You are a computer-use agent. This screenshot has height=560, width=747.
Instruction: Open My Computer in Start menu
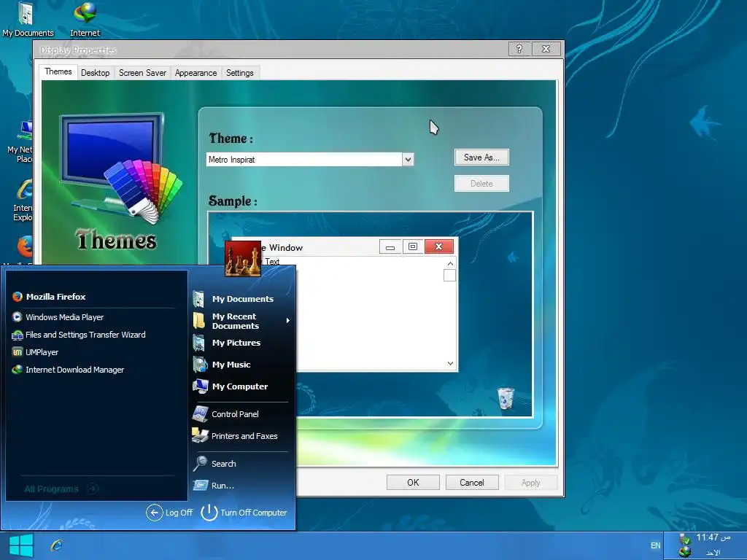click(231, 386)
